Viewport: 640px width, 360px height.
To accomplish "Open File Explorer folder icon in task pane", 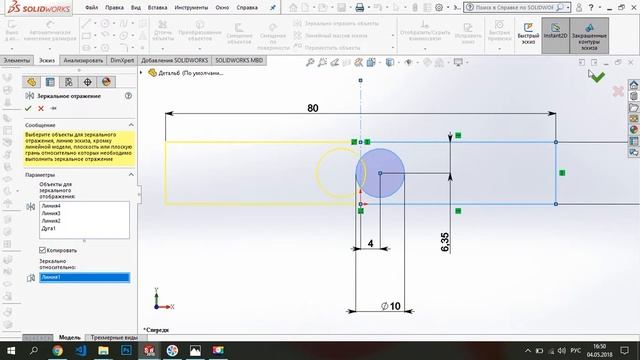I will [633, 107].
